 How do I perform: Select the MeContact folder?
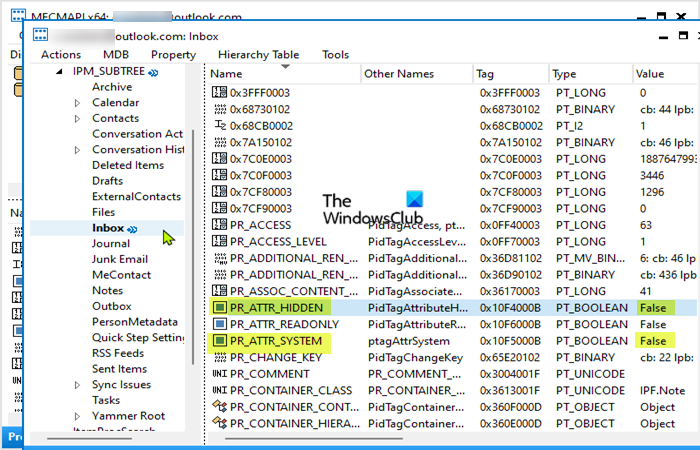[x=121, y=275]
